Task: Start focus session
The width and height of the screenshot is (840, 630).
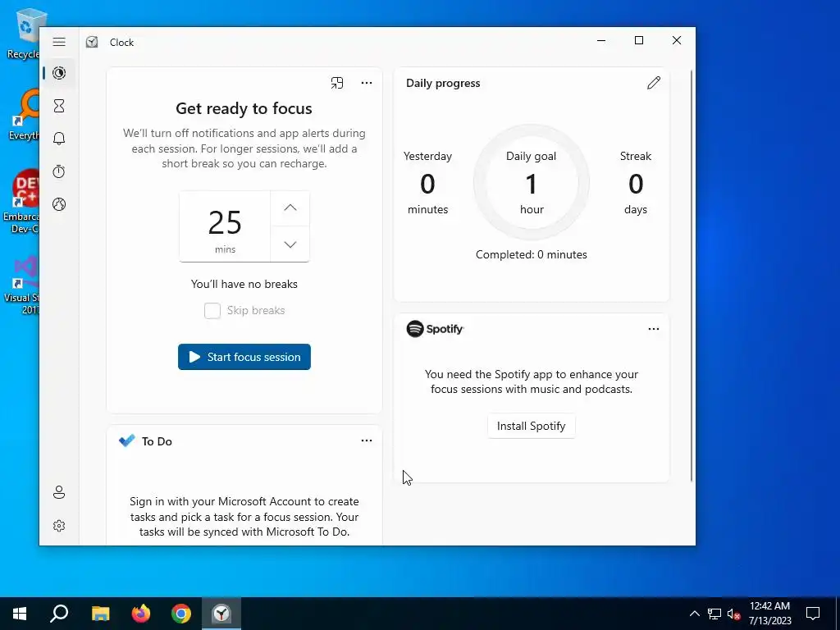Action: tap(244, 357)
